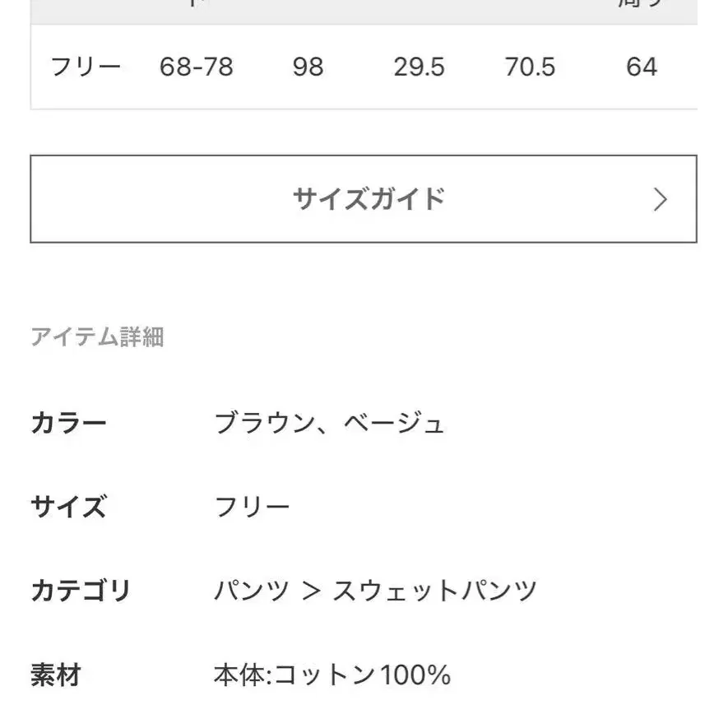
Task: Tap the right chevron on サイズガイド
Action: coord(660,199)
